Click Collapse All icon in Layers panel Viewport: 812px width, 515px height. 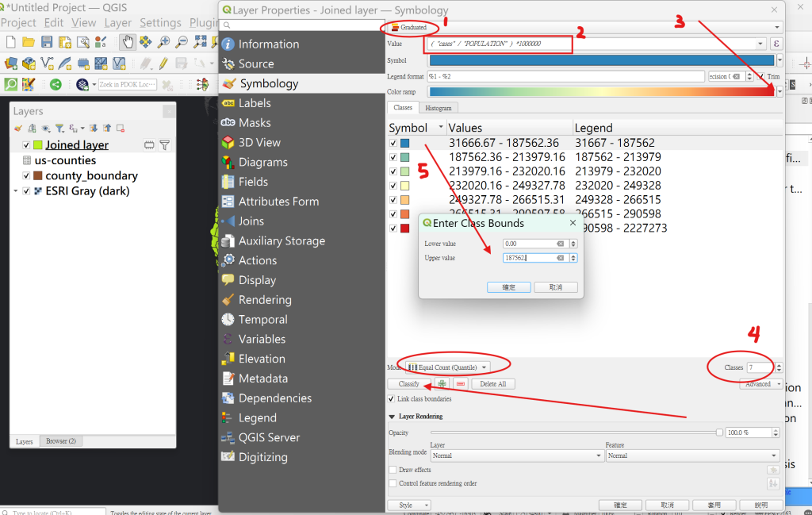point(107,129)
